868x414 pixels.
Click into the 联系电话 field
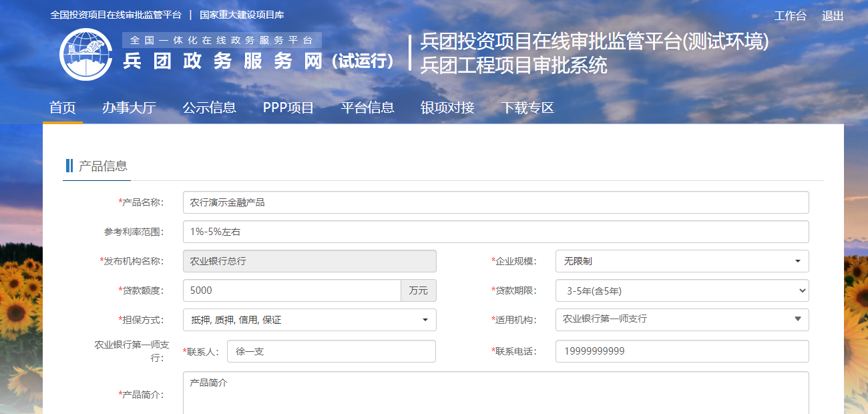[x=682, y=351]
